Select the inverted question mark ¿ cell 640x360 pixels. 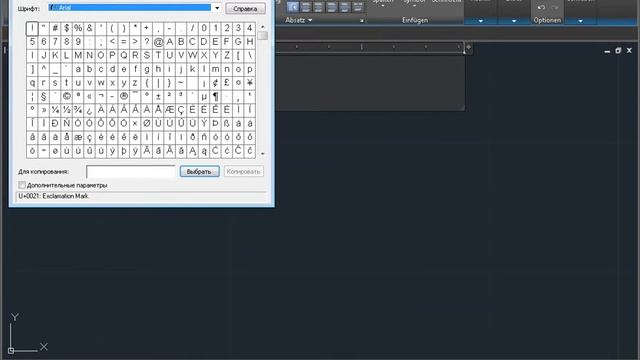point(89,110)
